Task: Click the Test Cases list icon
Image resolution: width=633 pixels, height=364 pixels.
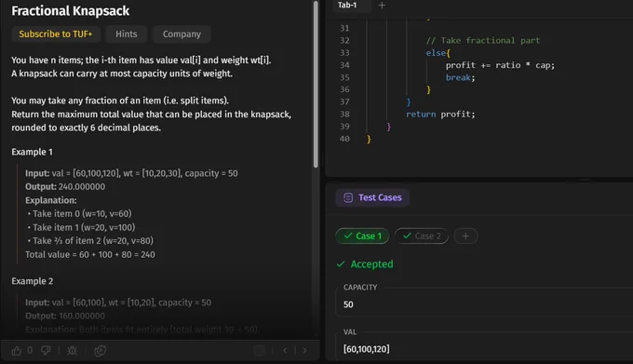Action: pyautogui.click(x=348, y=197)
